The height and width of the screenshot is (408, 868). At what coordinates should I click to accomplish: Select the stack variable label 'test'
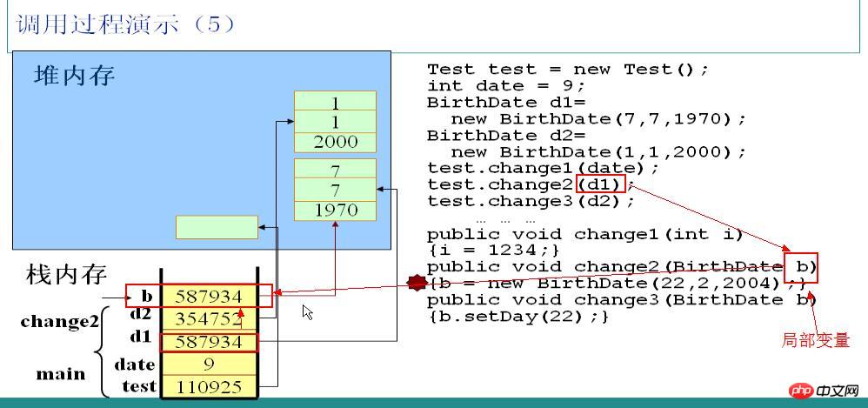point(139,385)
